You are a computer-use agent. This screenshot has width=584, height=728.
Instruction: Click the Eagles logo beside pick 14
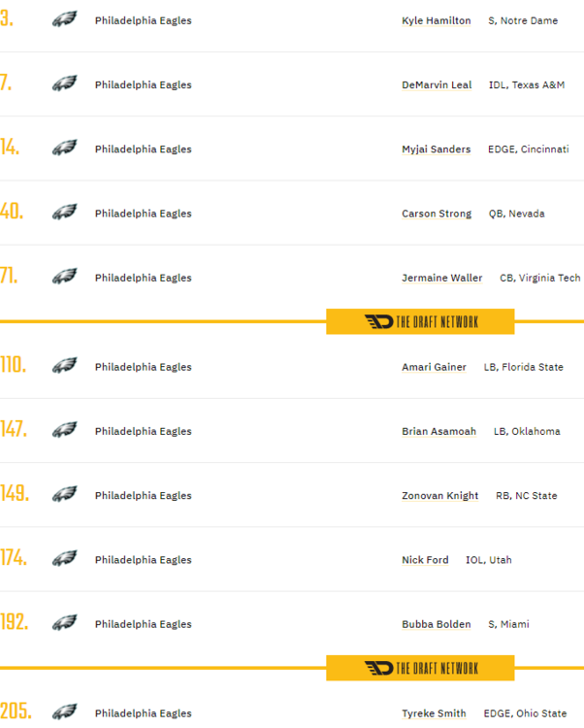64,149
